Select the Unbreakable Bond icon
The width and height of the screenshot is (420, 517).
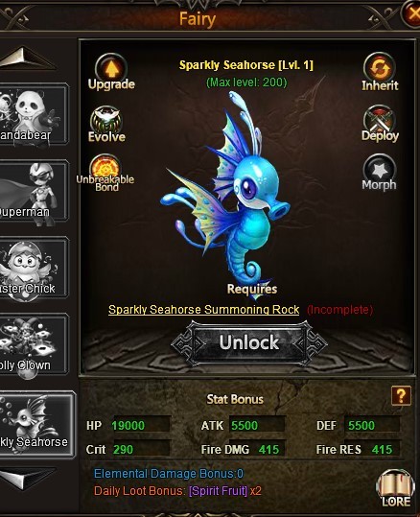[x=105, y=168]
